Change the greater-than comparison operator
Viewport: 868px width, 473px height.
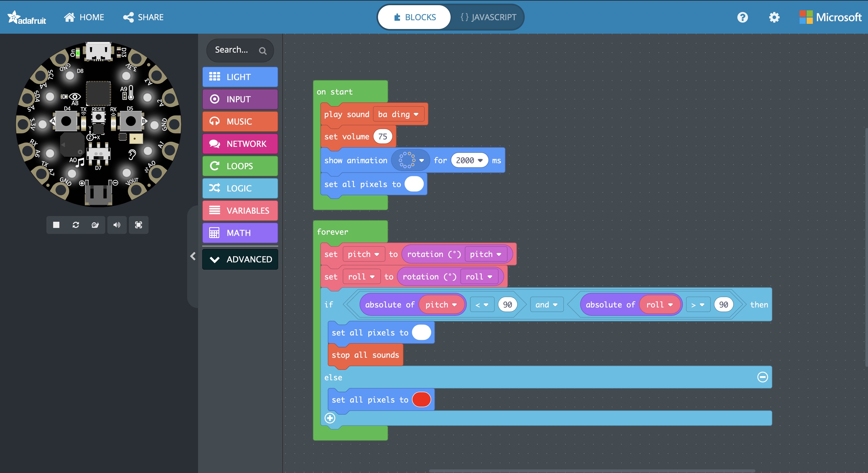(x=698, y=305)
